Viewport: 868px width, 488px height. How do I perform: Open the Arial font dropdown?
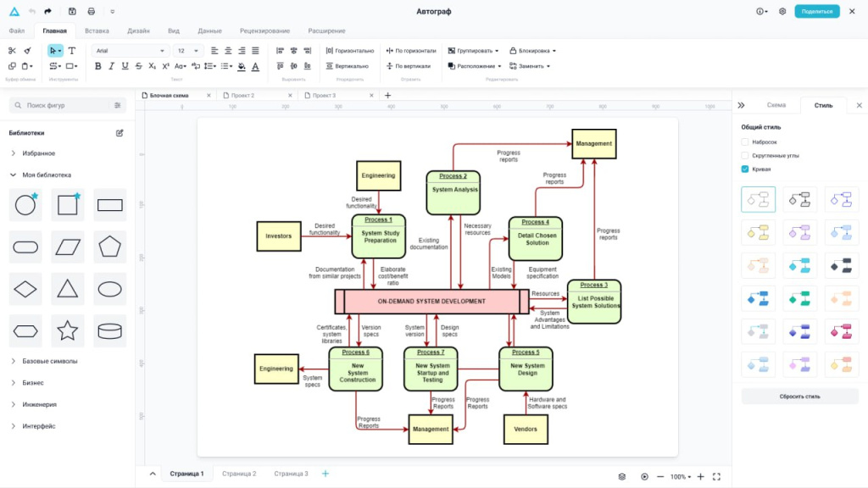click(x=130, y=51)
